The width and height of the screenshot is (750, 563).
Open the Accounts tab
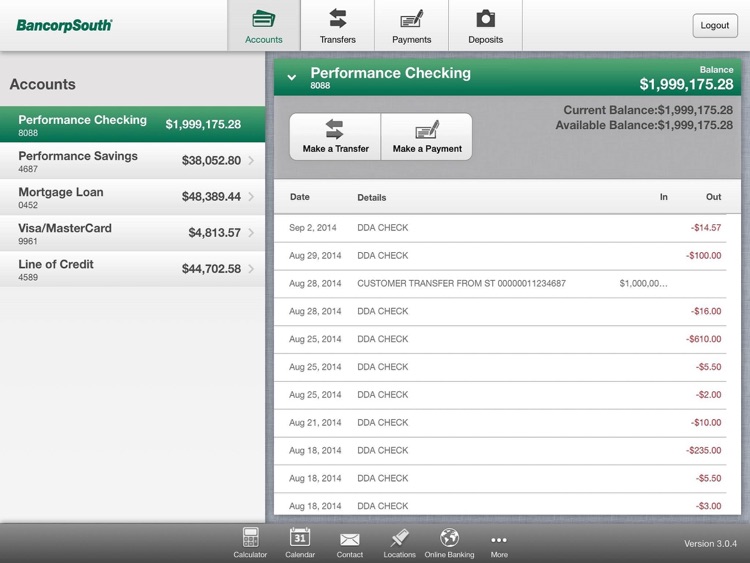click(x=264, y=26)
